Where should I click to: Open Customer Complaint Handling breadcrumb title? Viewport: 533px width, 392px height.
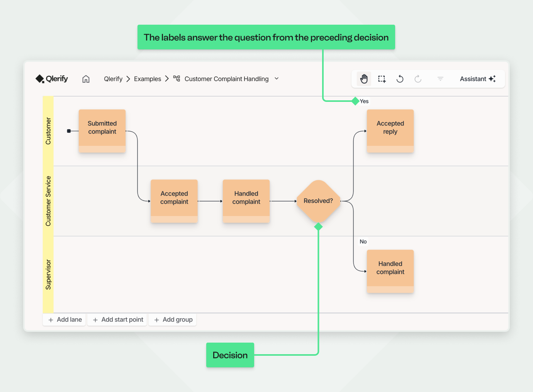coord(226,79)
